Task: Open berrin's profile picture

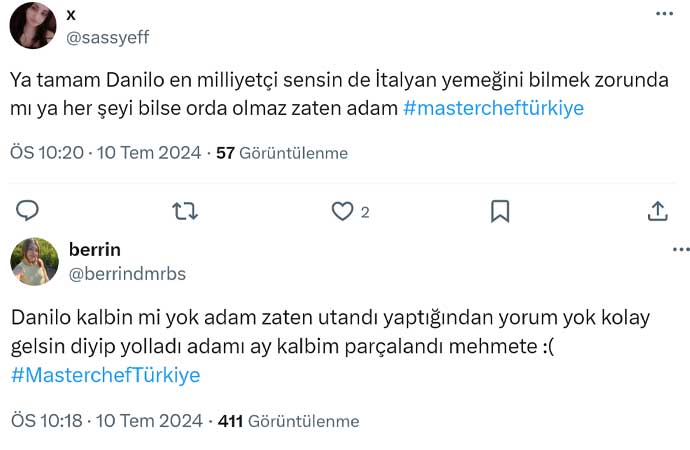Action: click(x=33, y=261)
